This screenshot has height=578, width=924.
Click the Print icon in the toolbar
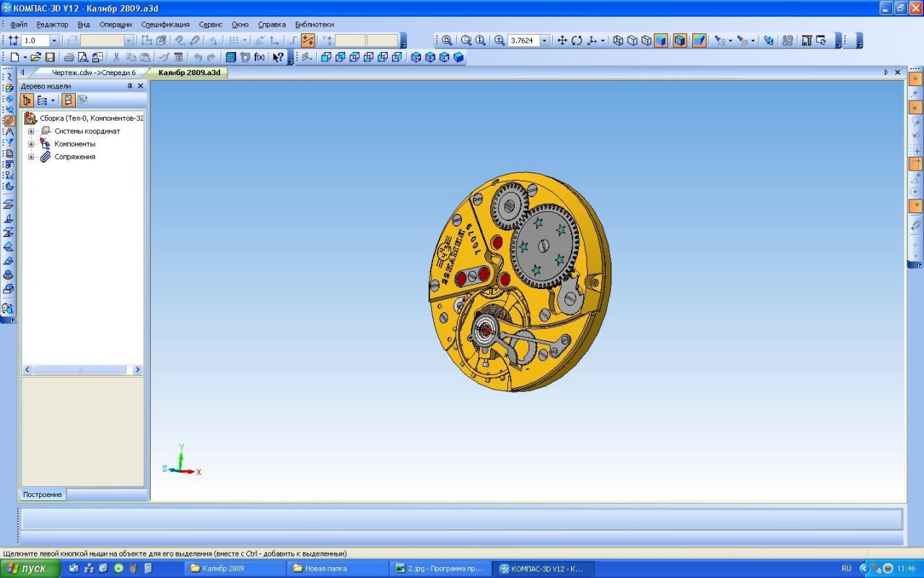(x=69, y=57)
